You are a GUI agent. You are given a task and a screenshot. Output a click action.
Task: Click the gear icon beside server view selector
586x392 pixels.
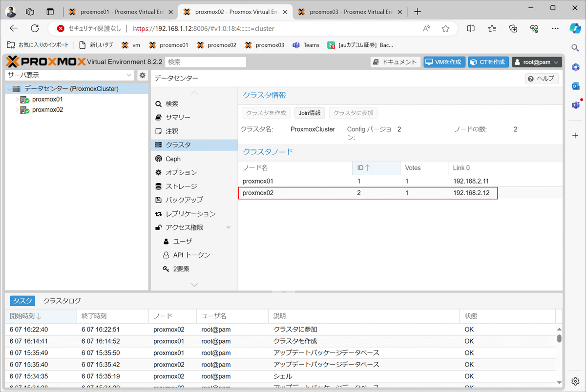point(142,75)
